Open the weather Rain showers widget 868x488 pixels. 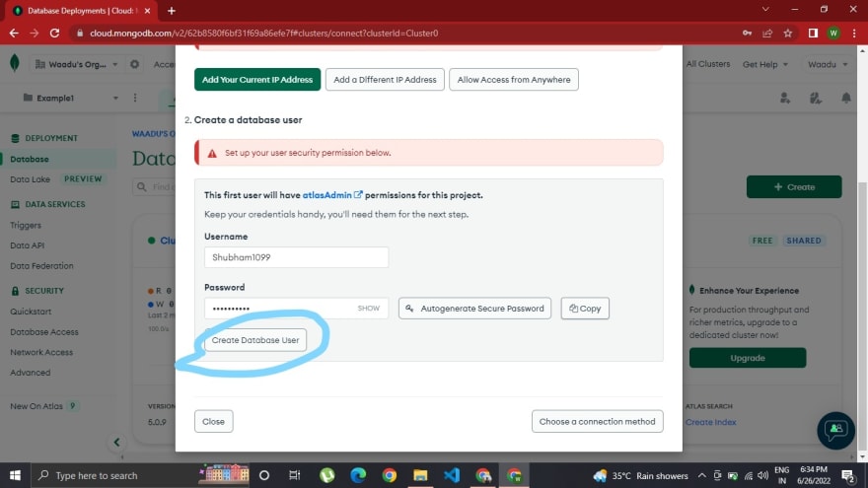[640, 475]
